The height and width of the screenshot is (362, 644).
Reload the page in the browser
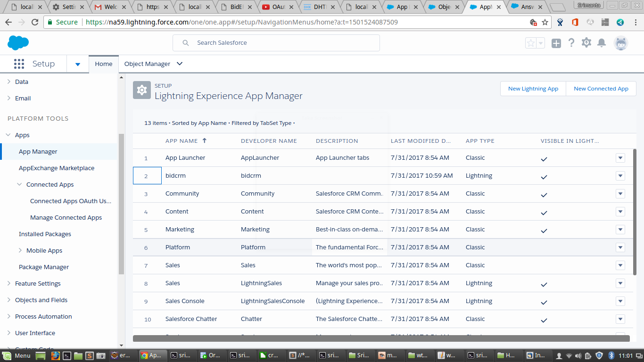pos(35,22)
